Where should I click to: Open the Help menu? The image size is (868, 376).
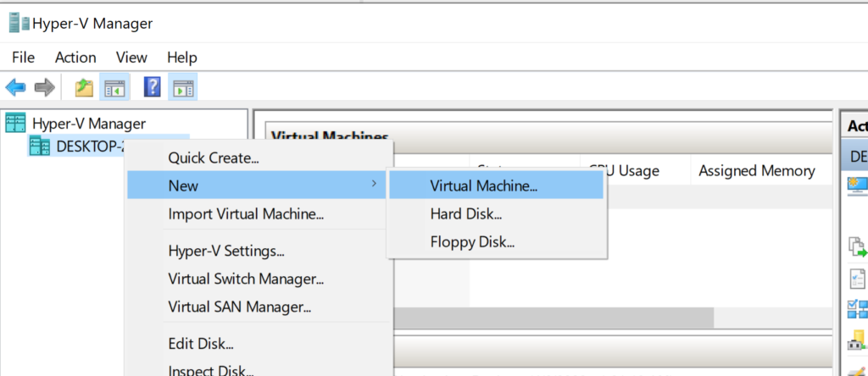(182, 58)
